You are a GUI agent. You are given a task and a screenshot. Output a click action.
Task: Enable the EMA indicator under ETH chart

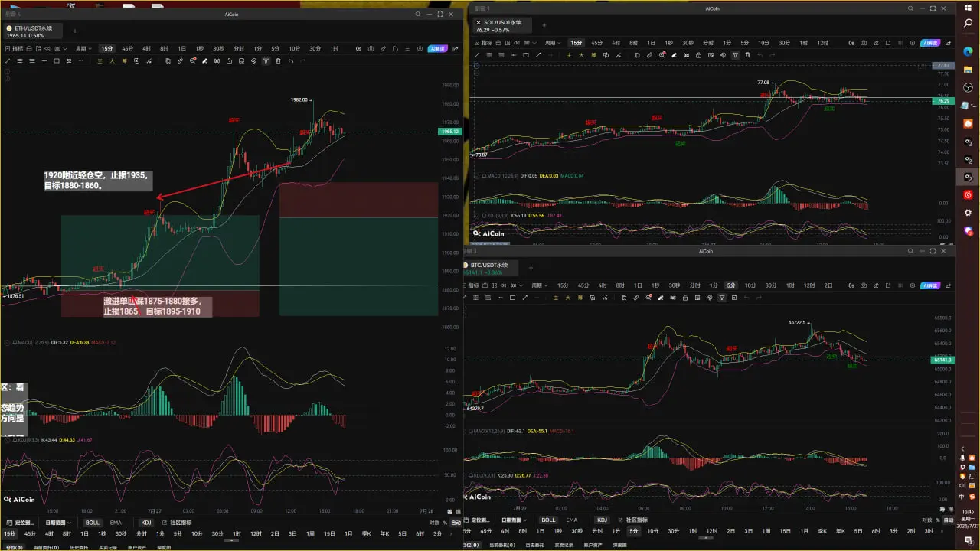[116, 523]
